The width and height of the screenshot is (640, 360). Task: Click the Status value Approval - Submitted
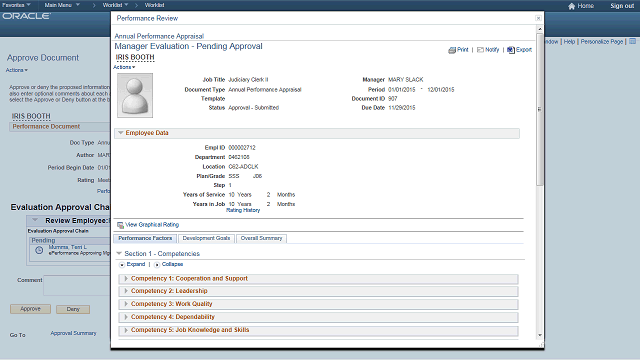click(x=253, y=108)
